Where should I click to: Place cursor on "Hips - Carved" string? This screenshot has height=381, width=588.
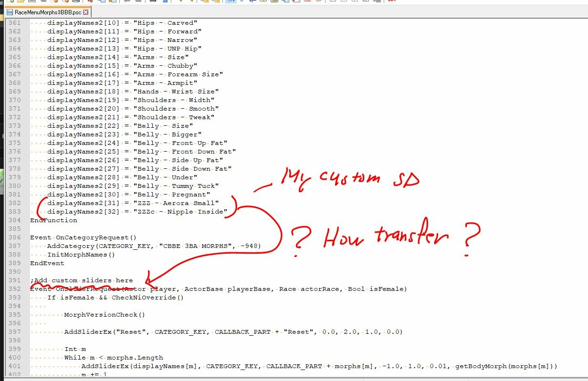pos(165,23)
